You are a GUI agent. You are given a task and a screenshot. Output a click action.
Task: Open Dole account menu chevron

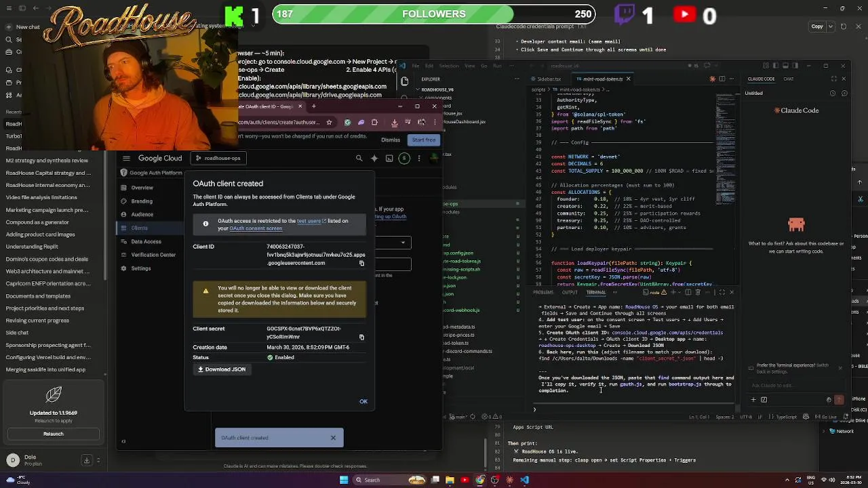[98, 460]
